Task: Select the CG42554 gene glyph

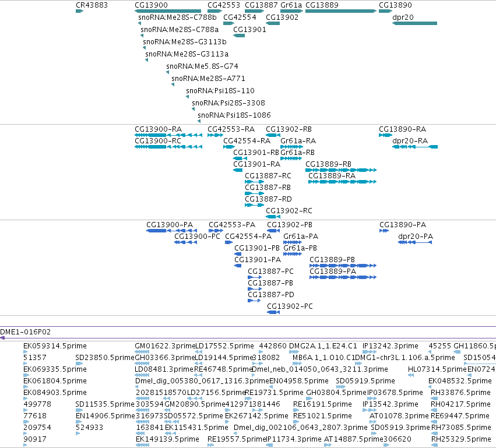Action: point(229,23)
